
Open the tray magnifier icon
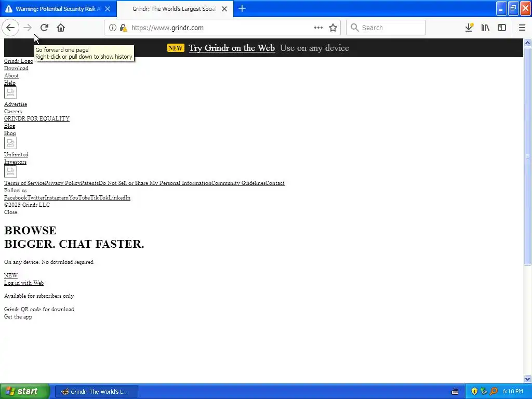494,391
